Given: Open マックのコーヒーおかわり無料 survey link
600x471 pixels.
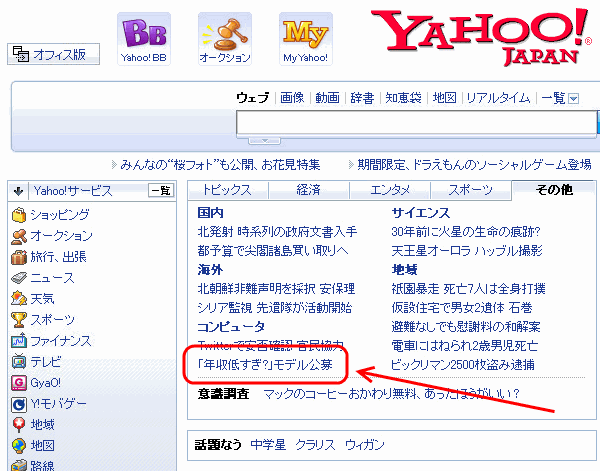Looking at the screenshot, I should [x=392, y=394].
